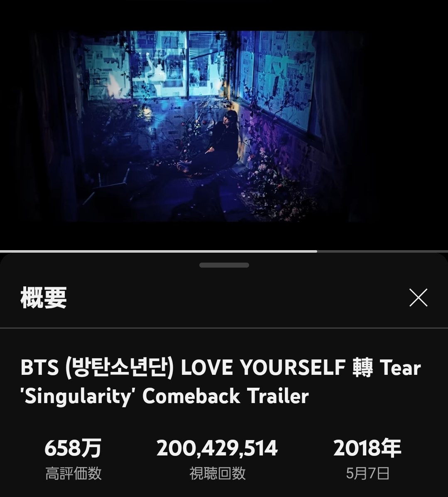Tap the 5月7日 upload date

click(367, 473)
